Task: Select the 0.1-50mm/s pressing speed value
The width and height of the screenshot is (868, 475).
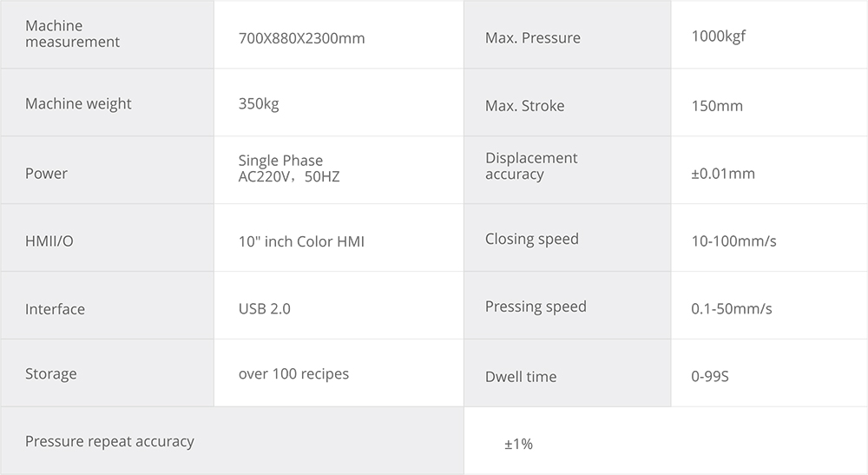Action: 731,309
